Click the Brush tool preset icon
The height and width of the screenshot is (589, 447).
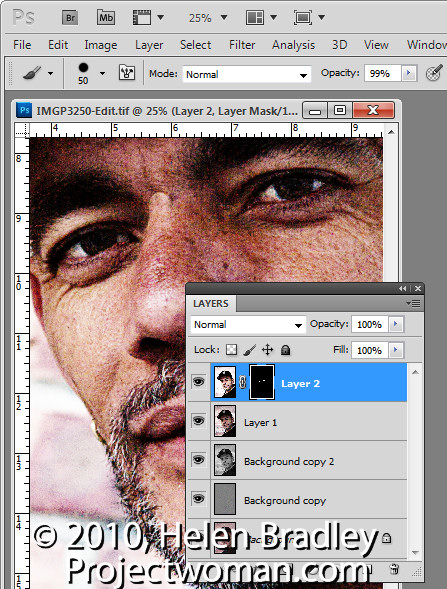(32, 73)
